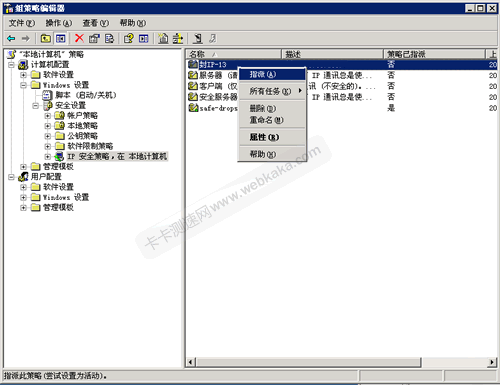Click the 服务器 policy row icon
Screen dimensions: 500x385
[193, 75]
